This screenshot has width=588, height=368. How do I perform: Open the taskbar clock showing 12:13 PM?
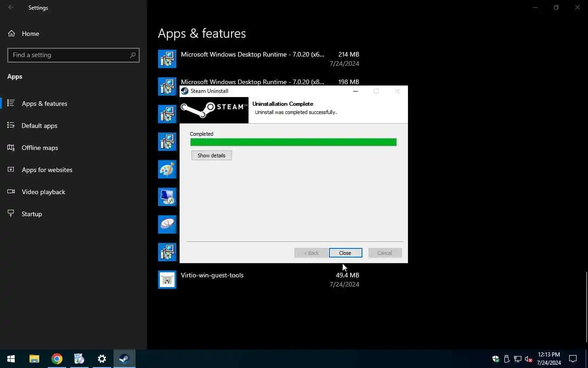pos(549,359)
